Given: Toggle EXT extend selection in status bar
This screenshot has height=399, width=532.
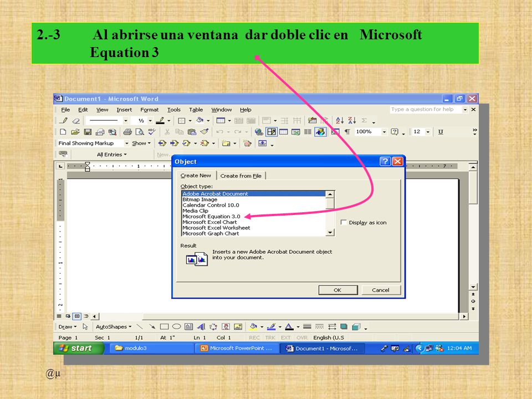Looking at the screenshot, I should 286,337.
